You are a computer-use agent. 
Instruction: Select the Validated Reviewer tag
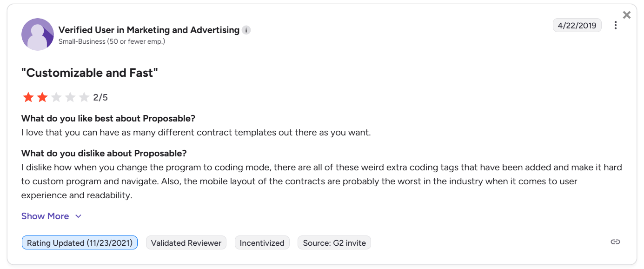coord(186,242)
